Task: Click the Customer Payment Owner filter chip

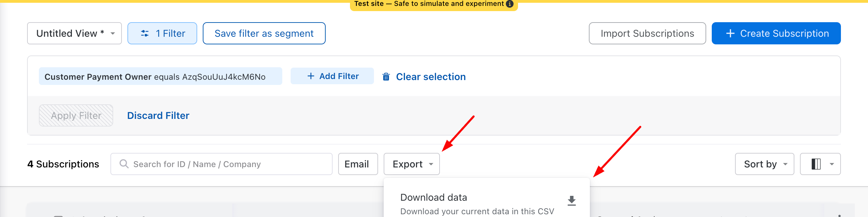Action: click(160, 77)
